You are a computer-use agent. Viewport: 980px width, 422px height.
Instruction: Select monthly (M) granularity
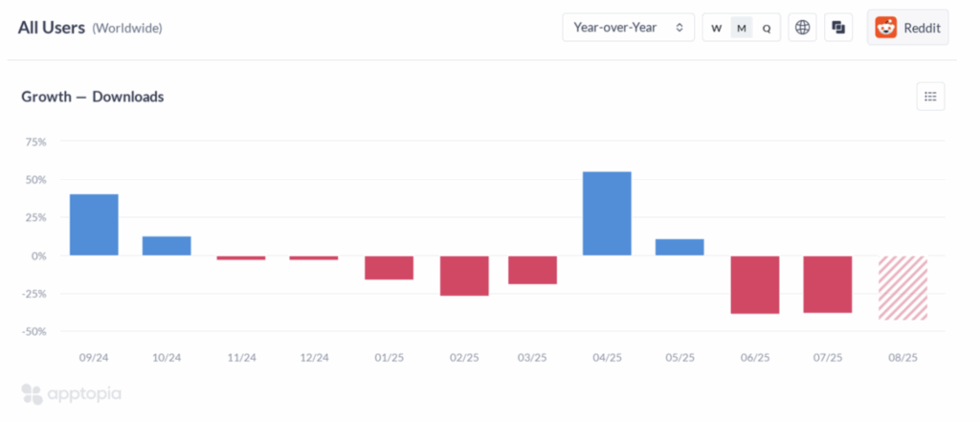tap(741, 28)
